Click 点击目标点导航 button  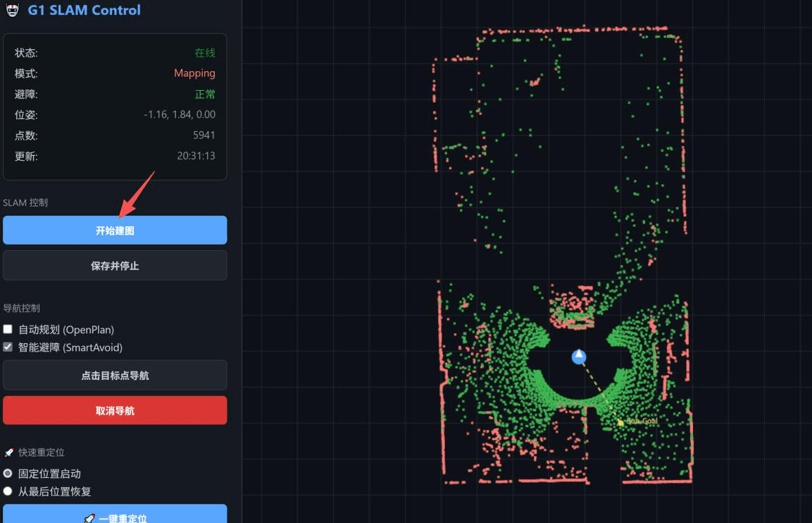pyautogui.click(x=115, y=375)
